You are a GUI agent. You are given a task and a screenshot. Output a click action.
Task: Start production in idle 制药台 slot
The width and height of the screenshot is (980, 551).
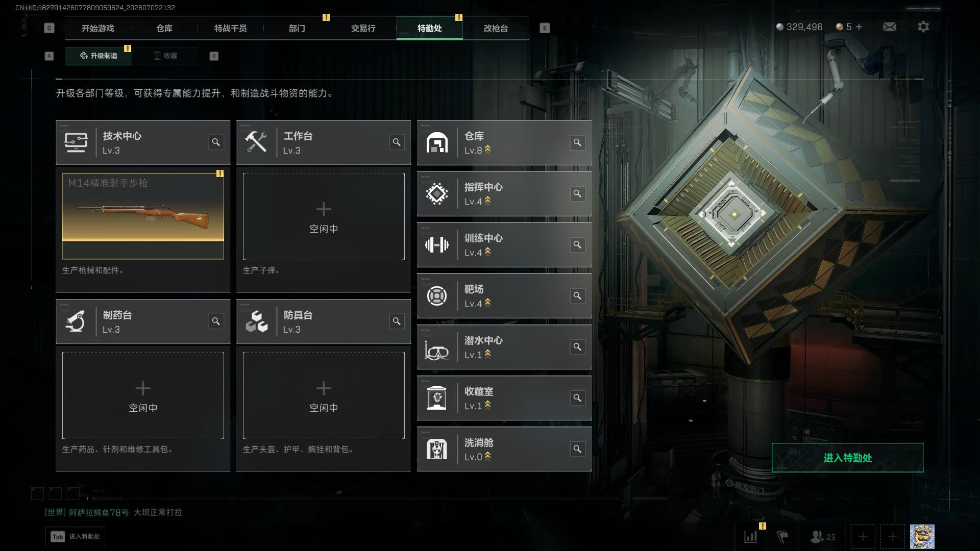143,395
